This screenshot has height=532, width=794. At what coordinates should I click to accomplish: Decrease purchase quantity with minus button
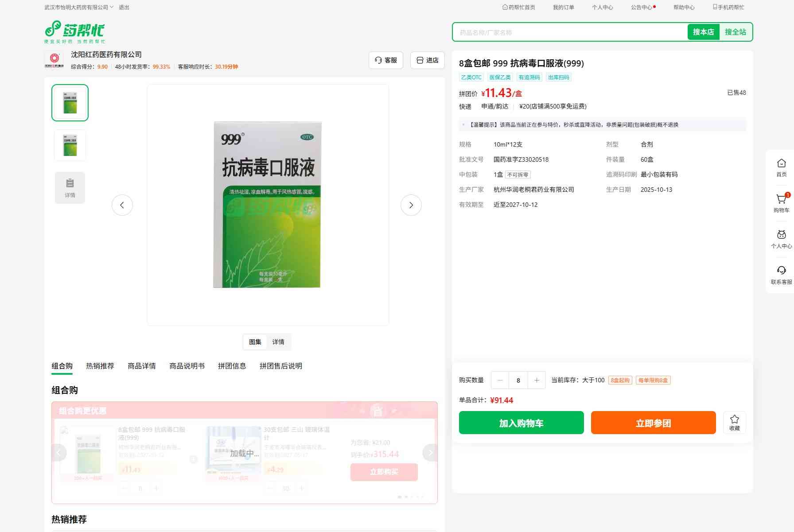(x=500, y=380)
